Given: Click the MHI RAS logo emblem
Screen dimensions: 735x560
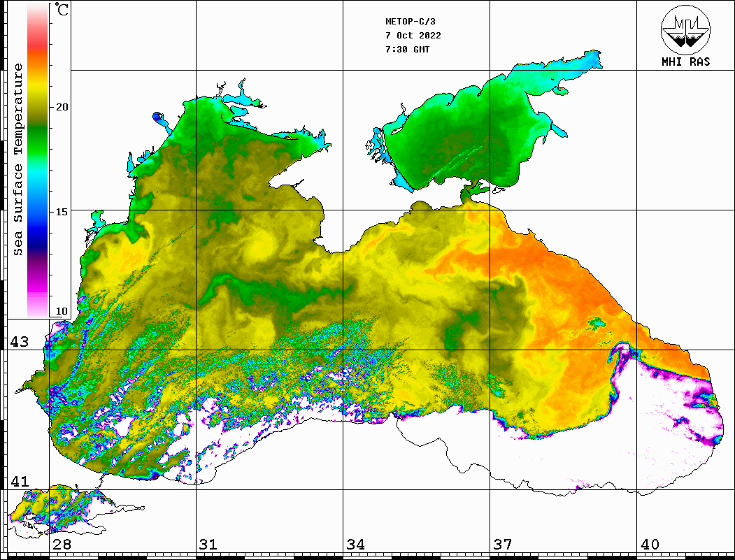Looking at the screenshot, I should 685,29.
